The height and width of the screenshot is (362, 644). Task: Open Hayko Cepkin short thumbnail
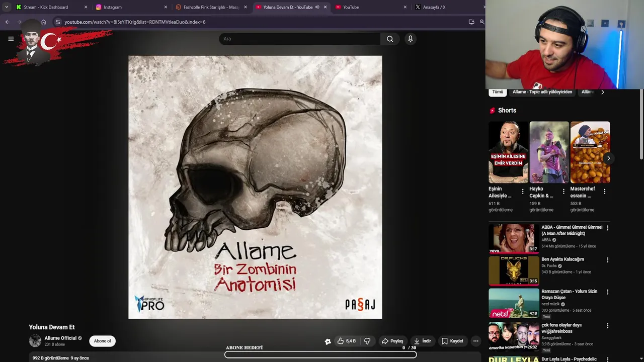point(549,152)
